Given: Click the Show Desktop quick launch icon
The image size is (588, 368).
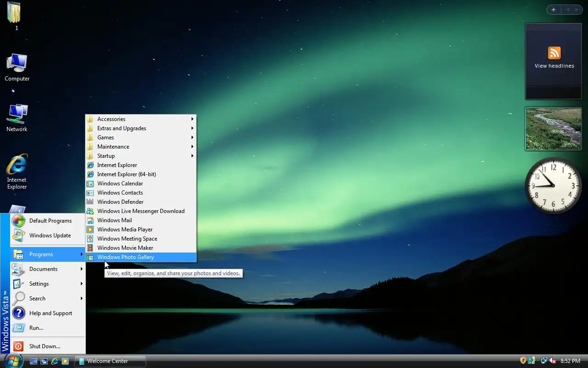Looking at the screenshot, I should coord(34,361).
